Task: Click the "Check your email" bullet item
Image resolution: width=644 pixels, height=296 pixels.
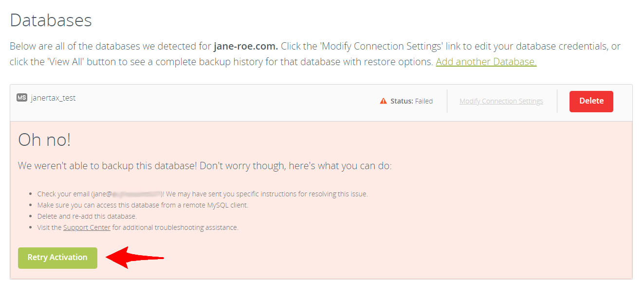Action: pyautogui.click(x=63, y=194)
